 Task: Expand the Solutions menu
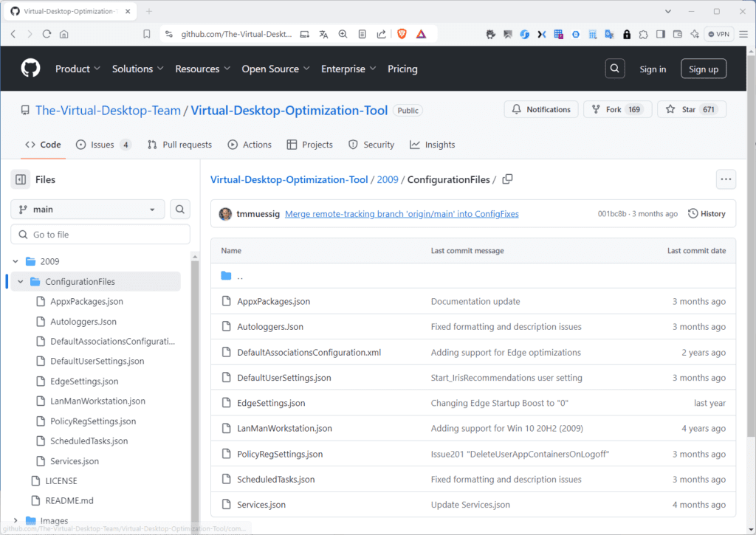pos(138,69)
